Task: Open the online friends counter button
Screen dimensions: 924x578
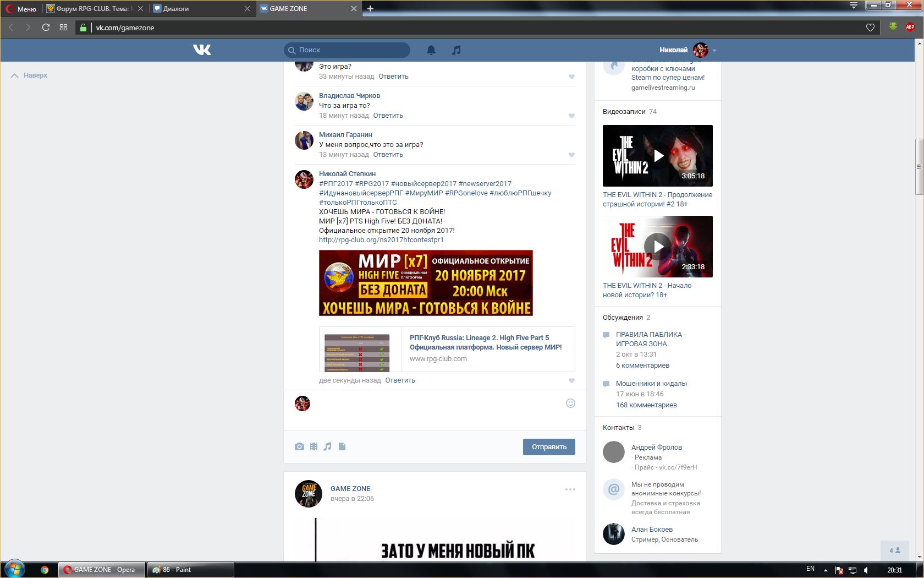Action: 895,550
